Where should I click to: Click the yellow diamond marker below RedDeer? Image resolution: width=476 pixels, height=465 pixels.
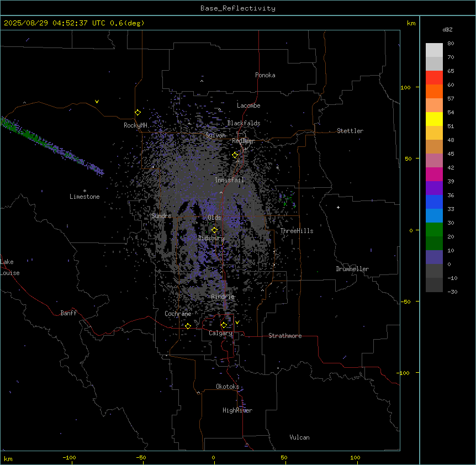point(235,155)
